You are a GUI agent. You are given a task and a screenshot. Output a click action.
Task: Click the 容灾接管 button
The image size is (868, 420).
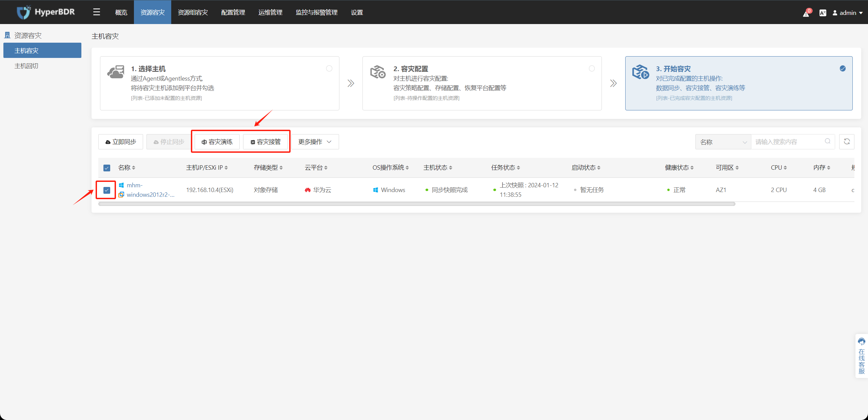pyautogui.click(x=265, y=142)
